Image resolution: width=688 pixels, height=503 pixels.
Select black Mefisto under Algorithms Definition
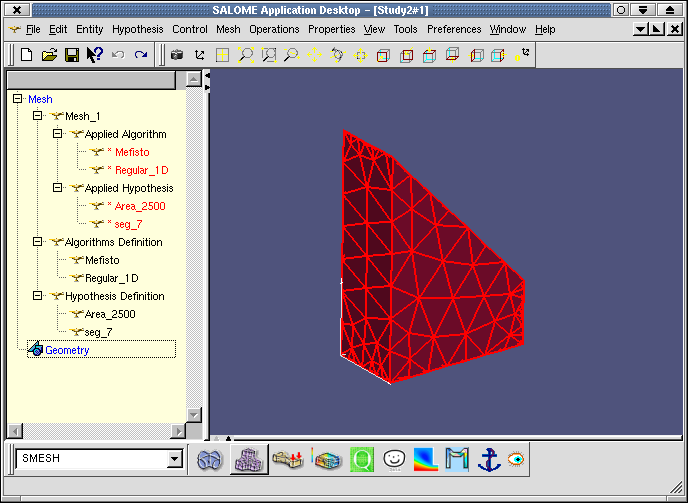click(x=102, y=260)
